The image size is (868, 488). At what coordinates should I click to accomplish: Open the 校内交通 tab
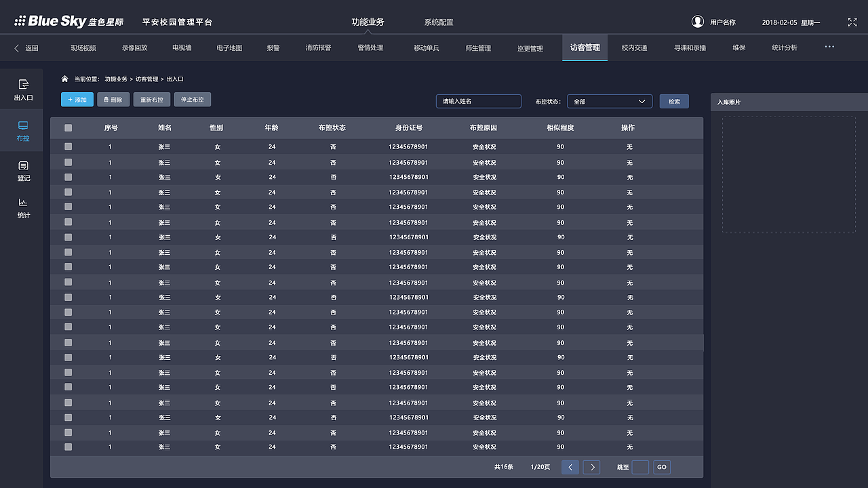pos(634,48)
